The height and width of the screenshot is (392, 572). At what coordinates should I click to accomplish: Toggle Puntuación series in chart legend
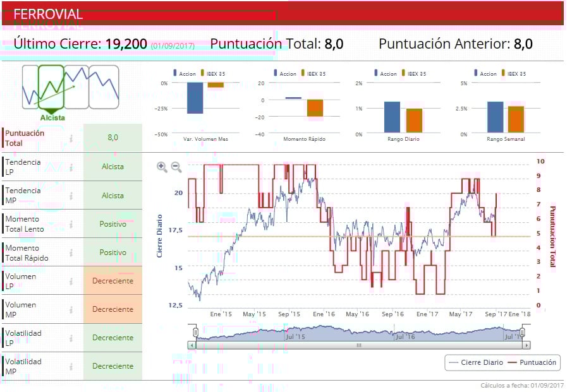tap(532, 362)
